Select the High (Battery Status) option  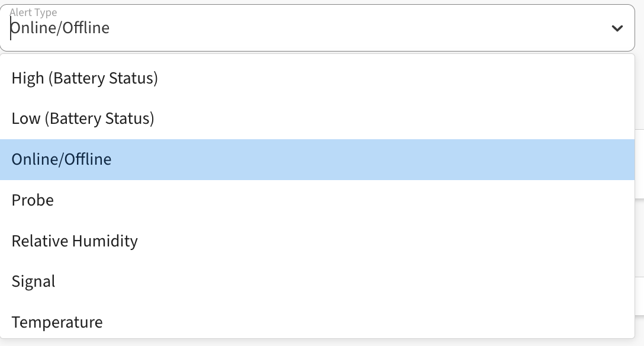[85, 78]
